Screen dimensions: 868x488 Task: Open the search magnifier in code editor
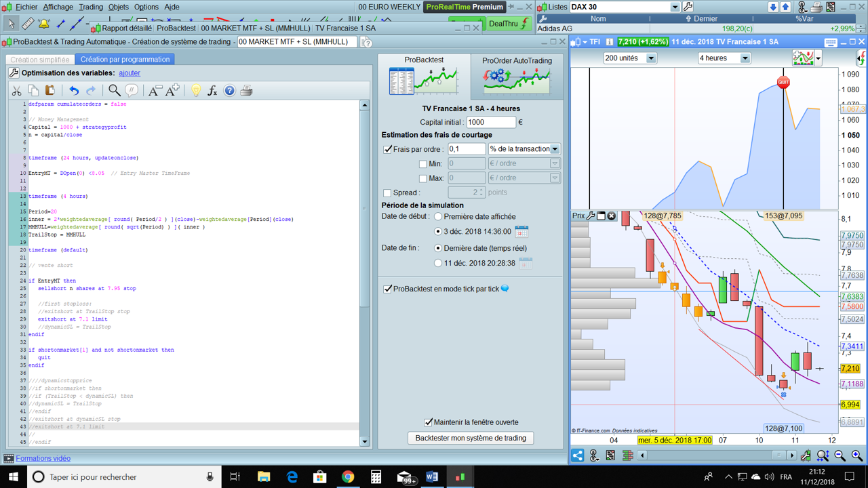pyautogui.click(x=114, y=90)
